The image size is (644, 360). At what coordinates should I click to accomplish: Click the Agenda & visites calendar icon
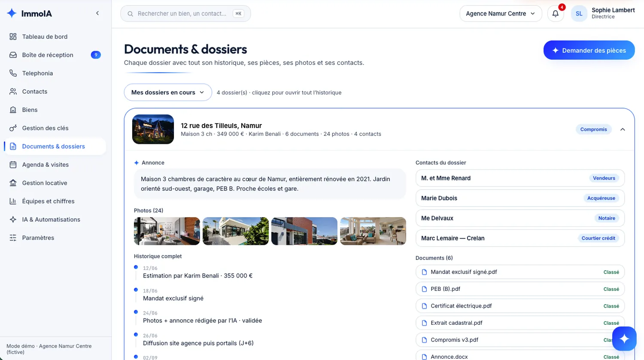click(x=13, y=165)
